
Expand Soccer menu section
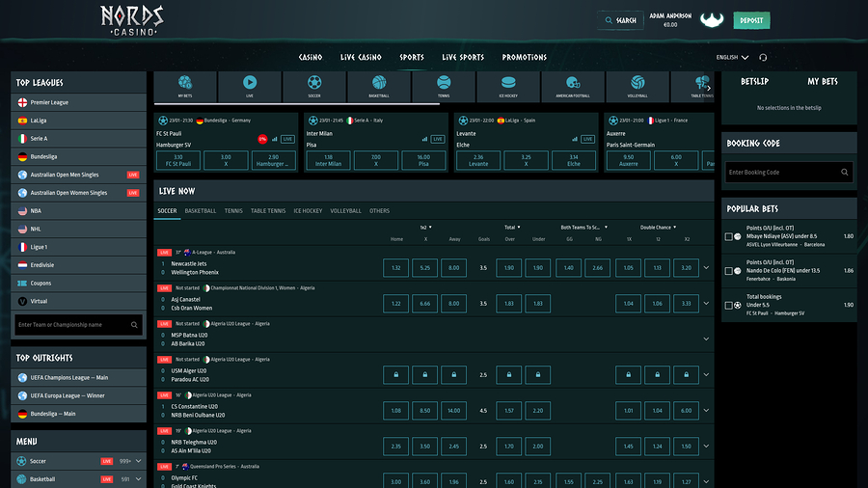pos(138,461)
